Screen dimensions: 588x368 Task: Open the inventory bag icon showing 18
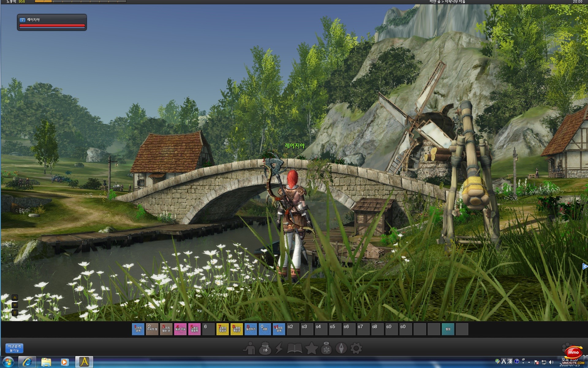pyautogui.click(x=265, y=348)
